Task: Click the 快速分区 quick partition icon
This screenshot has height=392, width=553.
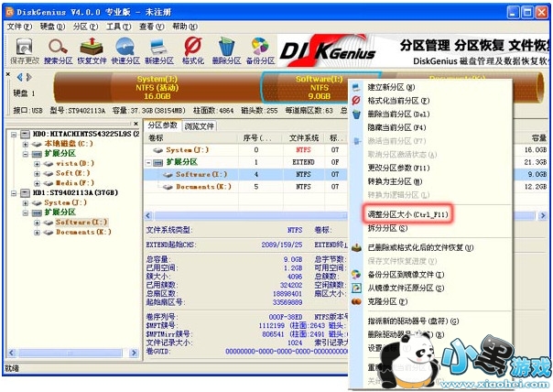Action: tap(125, 50)
